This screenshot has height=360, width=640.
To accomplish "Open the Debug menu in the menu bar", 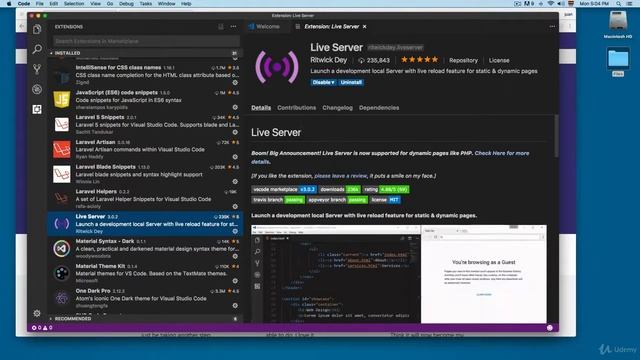I will click(x=126, y=4).
